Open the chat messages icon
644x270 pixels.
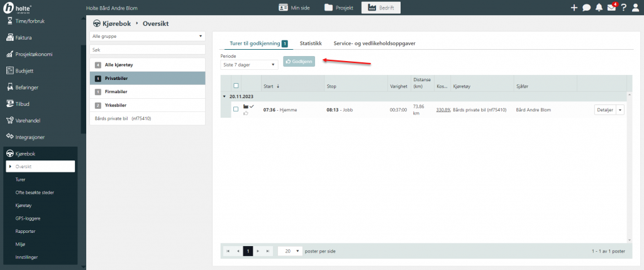586,8
